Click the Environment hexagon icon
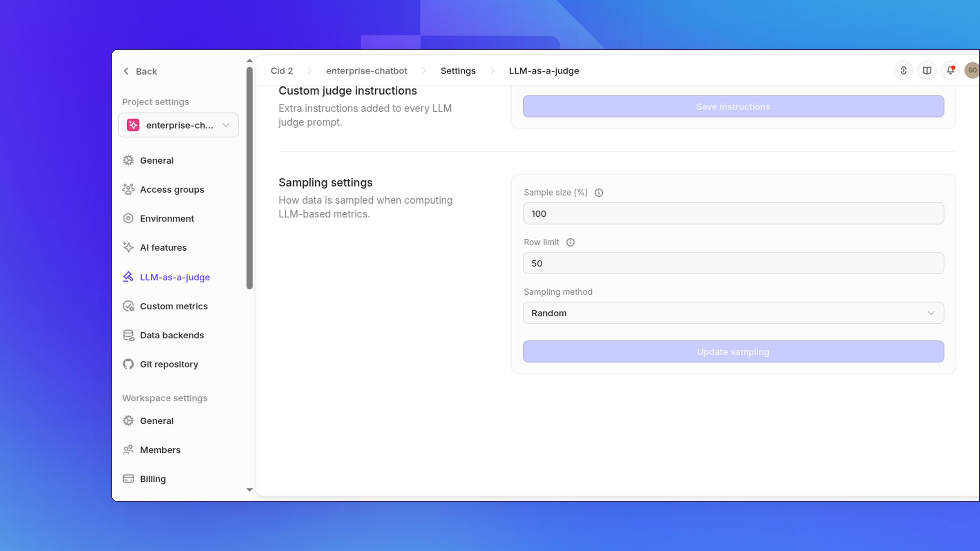 coord(128,218)
